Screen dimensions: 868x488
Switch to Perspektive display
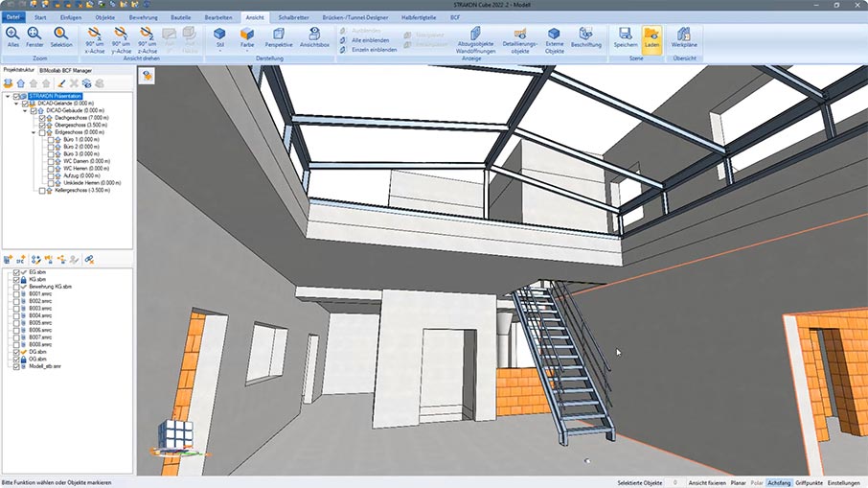pos(278,37)
